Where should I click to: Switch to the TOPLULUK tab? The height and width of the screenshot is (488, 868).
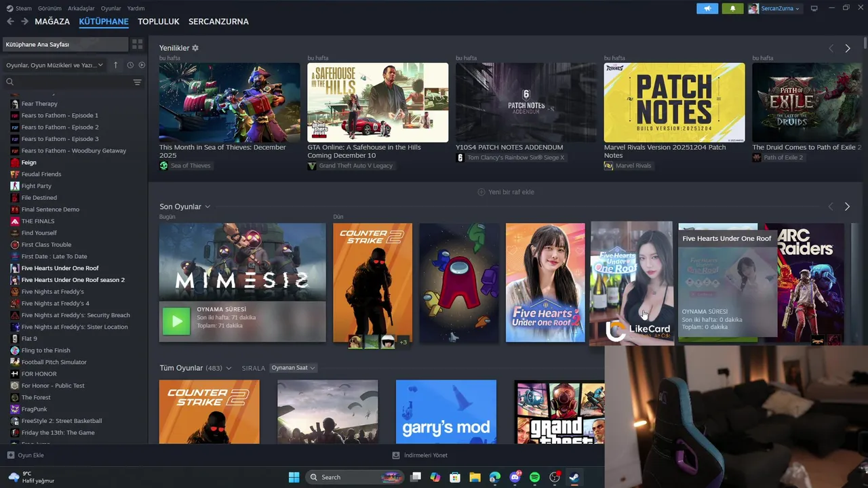(159, 22)
